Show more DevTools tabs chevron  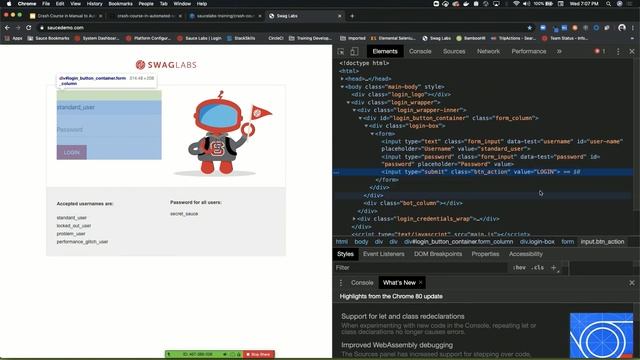click(x=559, y=51)
